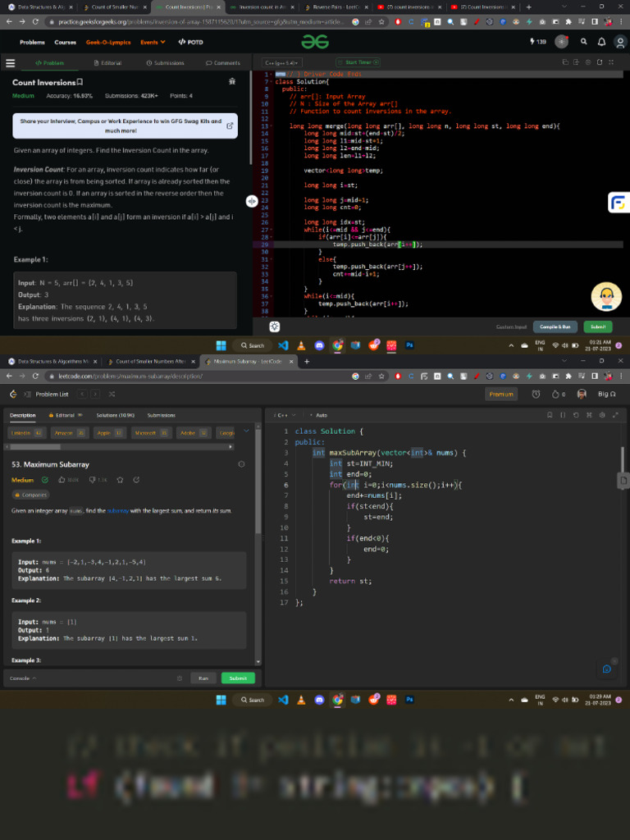Click horizontal scrollbar under company tags
Screen dimensions: 630x840
(x=34, y=447)
